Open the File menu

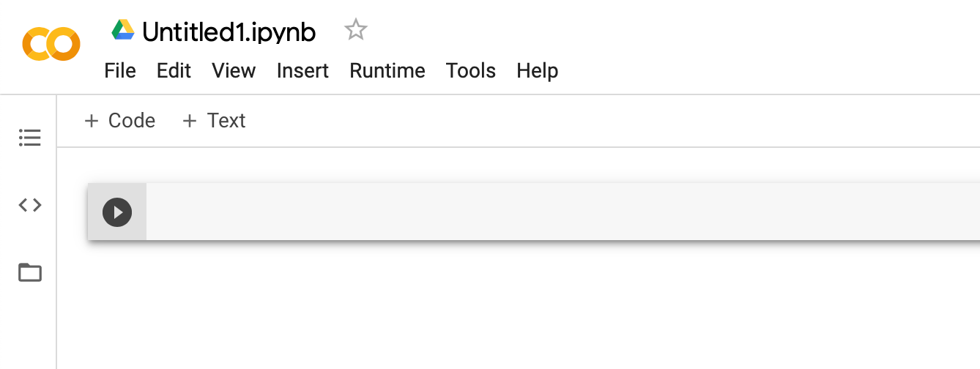pos(120,71)
